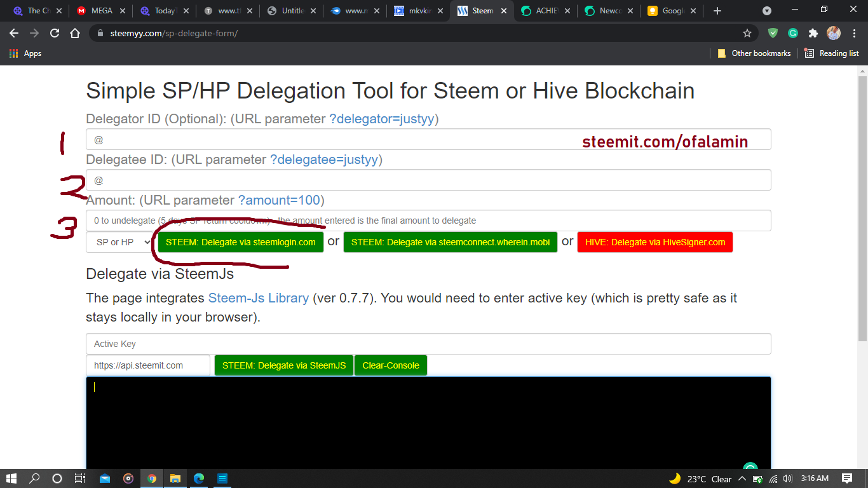
Task: Open the Grammarly extension icon in toolbar
Action: point(793,33)
